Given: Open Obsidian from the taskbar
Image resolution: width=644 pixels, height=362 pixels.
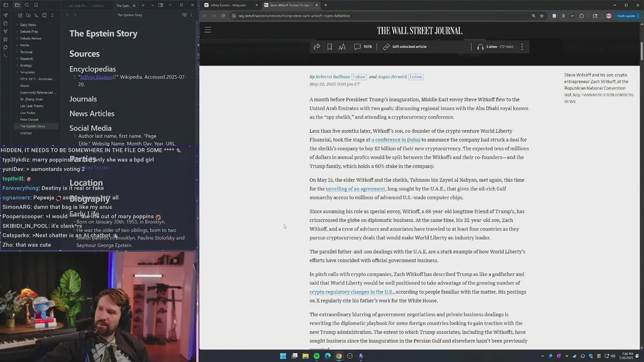Looking at the screenshot, I should coord(361,356).
